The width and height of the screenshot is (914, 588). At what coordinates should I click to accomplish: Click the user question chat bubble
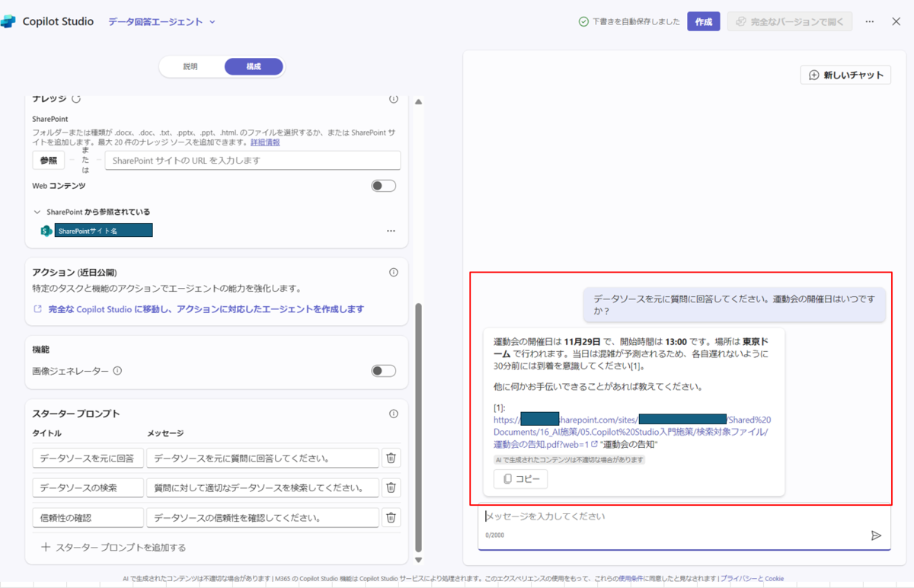point(735,305)
